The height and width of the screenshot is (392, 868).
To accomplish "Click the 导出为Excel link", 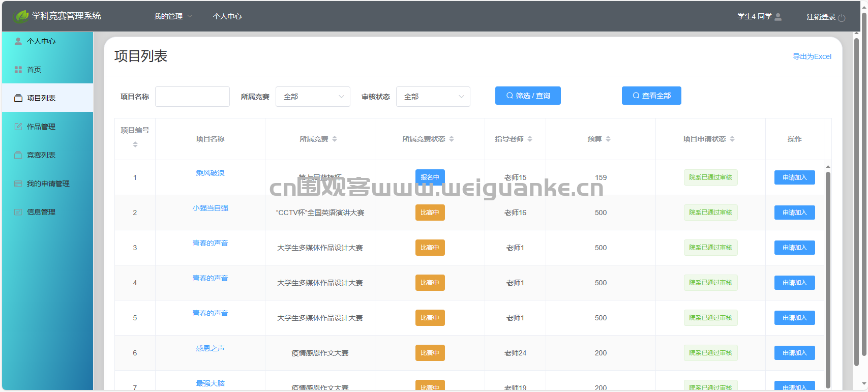I will (x=812, y=56).
